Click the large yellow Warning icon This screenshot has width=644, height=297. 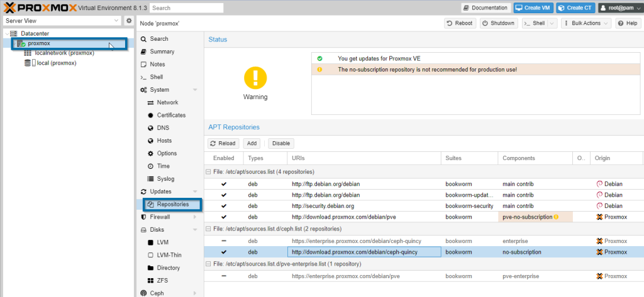[x=255, y=78]
